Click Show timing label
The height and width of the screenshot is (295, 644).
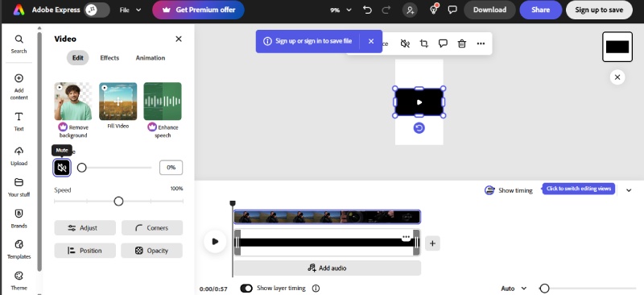click(515, 190)
